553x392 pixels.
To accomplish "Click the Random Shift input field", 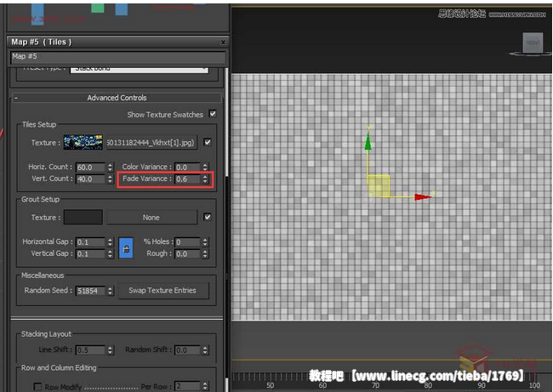I will click(x=187, y=350).
